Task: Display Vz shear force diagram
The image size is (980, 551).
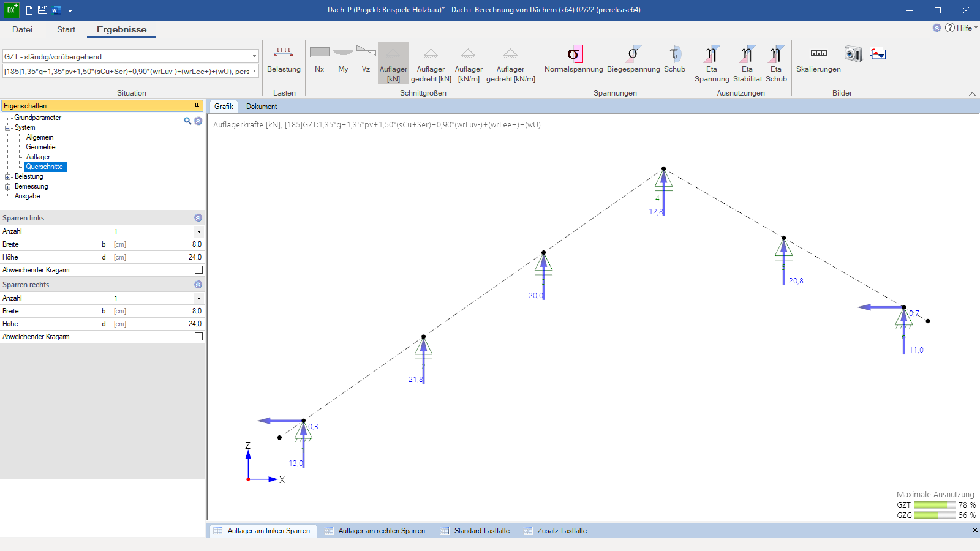Action: [x=366, y=61]
